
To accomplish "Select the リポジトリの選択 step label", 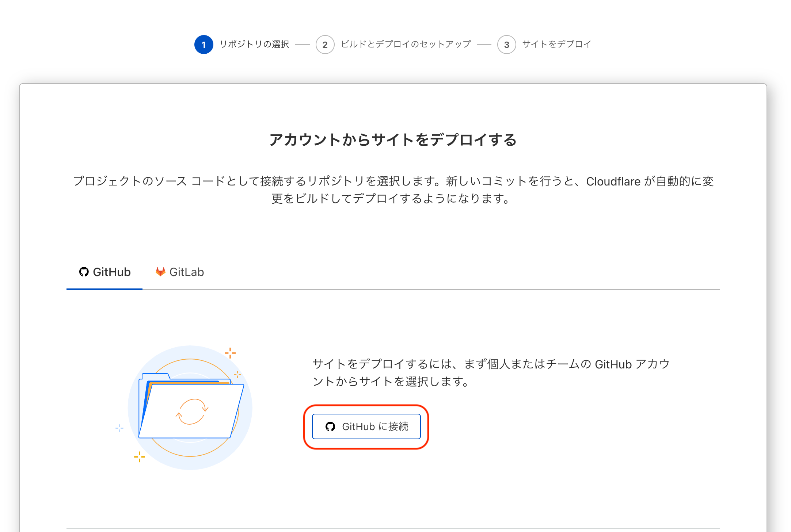I will point(254,44).
